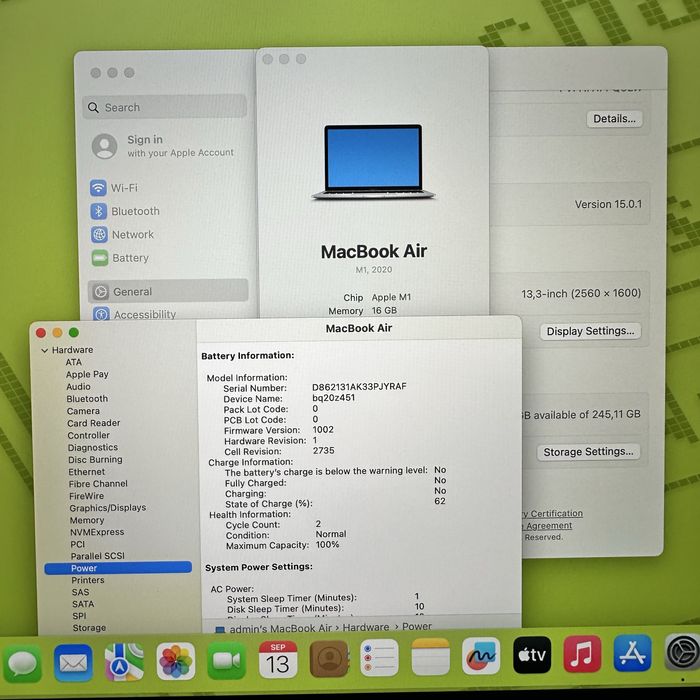This screenshot has width=700, height=700.
Task: Select PCI in Hardware list
Action: coord(77,544)
